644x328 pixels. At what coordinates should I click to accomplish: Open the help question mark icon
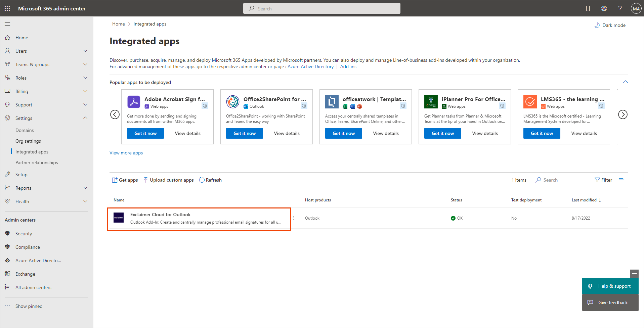(x=620, y=8)
